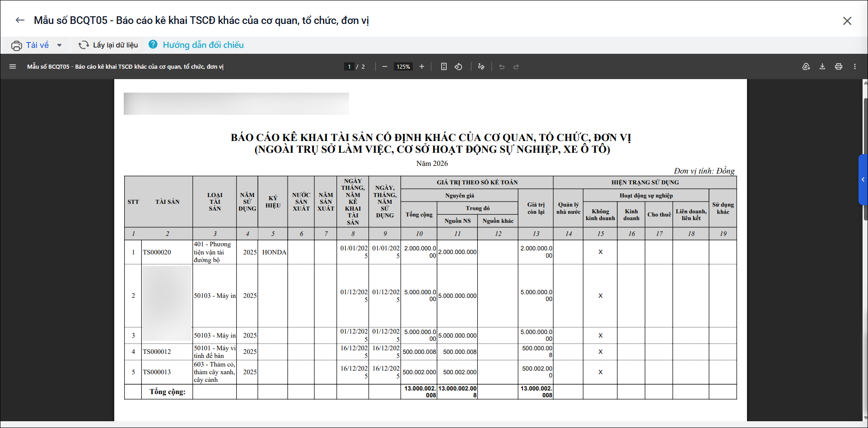
Task: Expand the blue side panel tab
Action: click(x=863, y=179)
